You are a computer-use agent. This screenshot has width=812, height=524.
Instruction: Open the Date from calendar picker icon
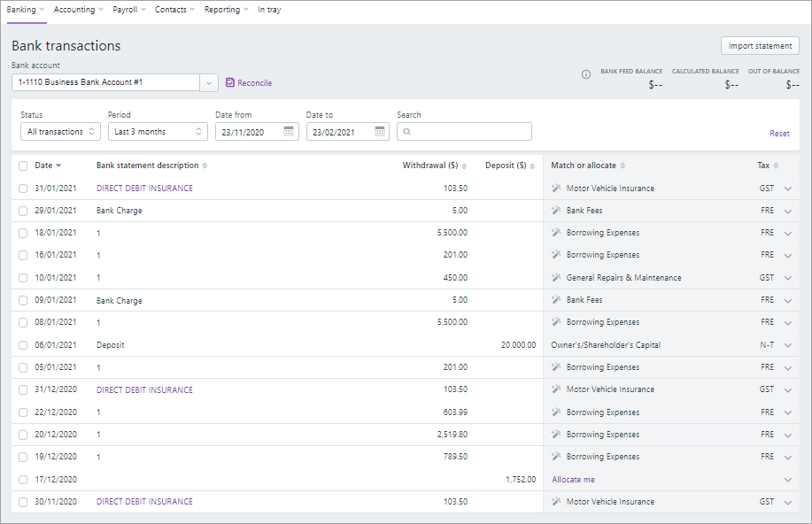(289, 131)
